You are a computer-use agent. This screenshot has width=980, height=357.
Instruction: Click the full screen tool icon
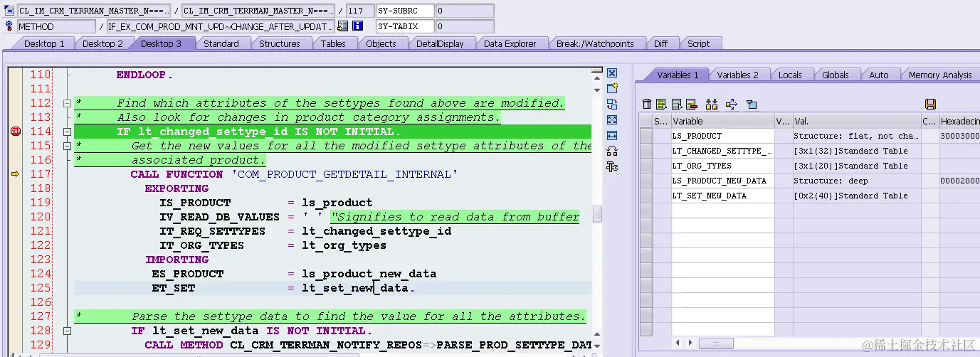pyautogui.click(x=611, y=119)
